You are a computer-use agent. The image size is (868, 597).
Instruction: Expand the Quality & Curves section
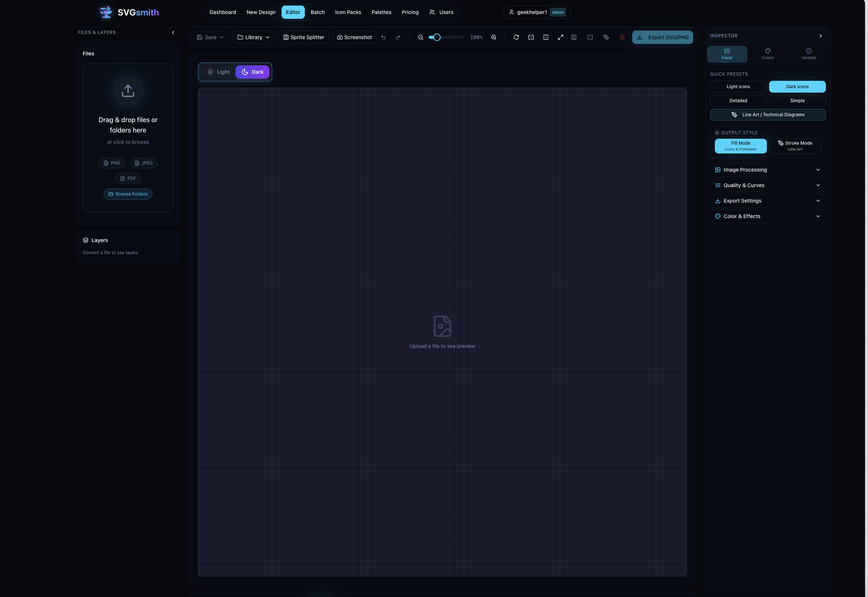[768, 185]
